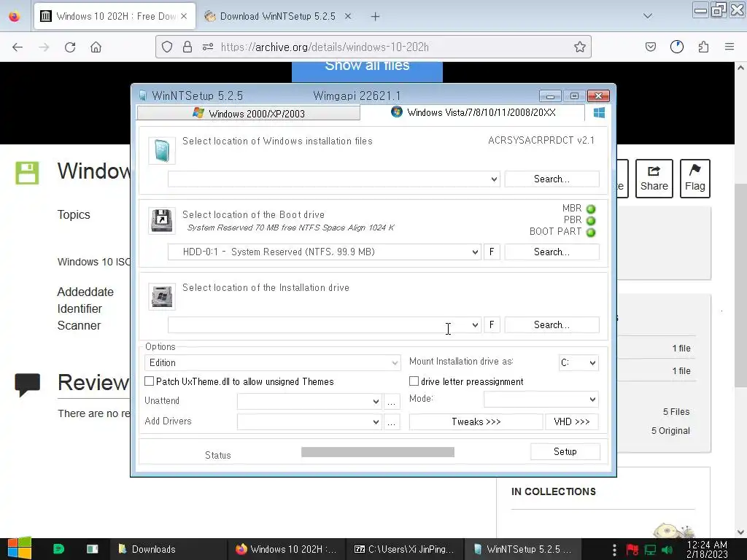This screenshot has height=560, width=747.
Task: Click the shield tracking protection icon
Action: click(x=167, y=47)
